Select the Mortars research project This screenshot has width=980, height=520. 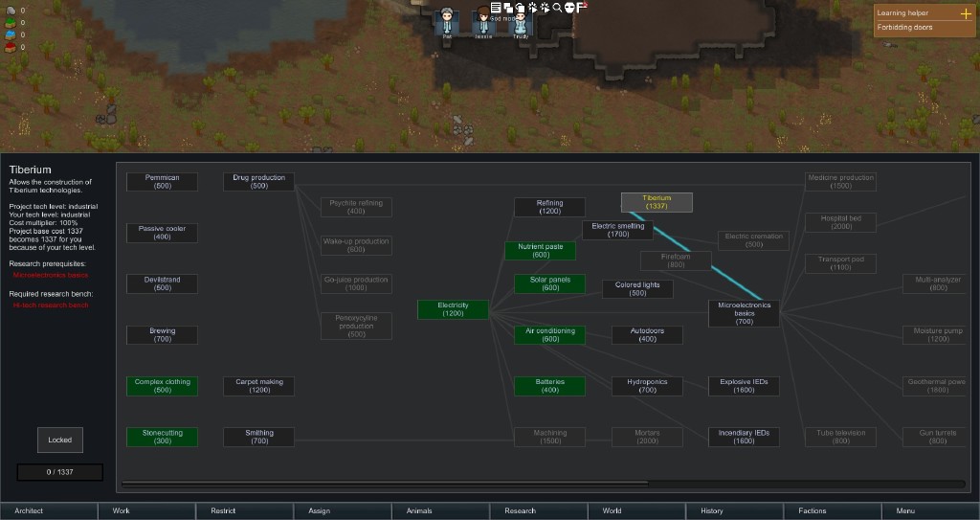pos(647,437)
